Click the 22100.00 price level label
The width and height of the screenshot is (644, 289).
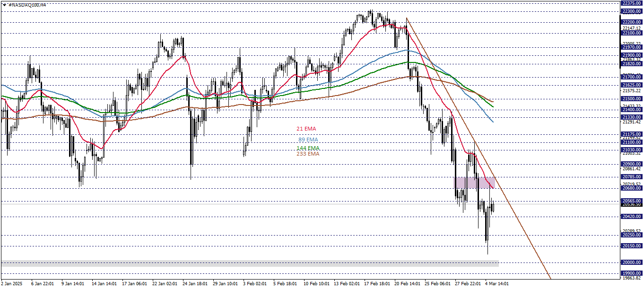pos(632,33)
